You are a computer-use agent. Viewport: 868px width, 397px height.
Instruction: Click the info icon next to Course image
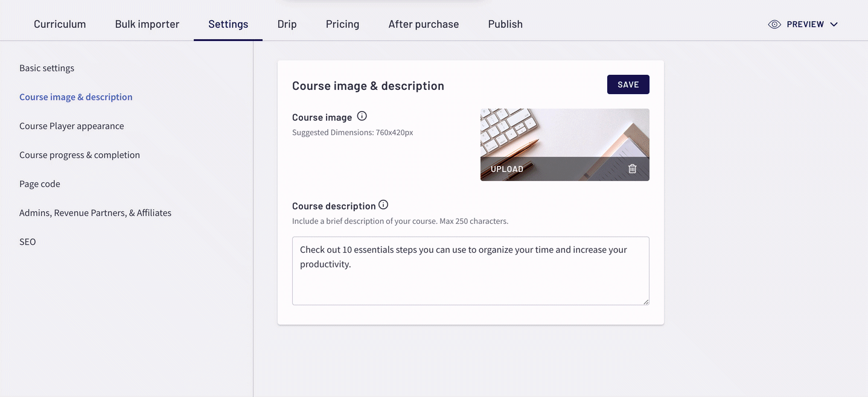[x=362, y=116]
